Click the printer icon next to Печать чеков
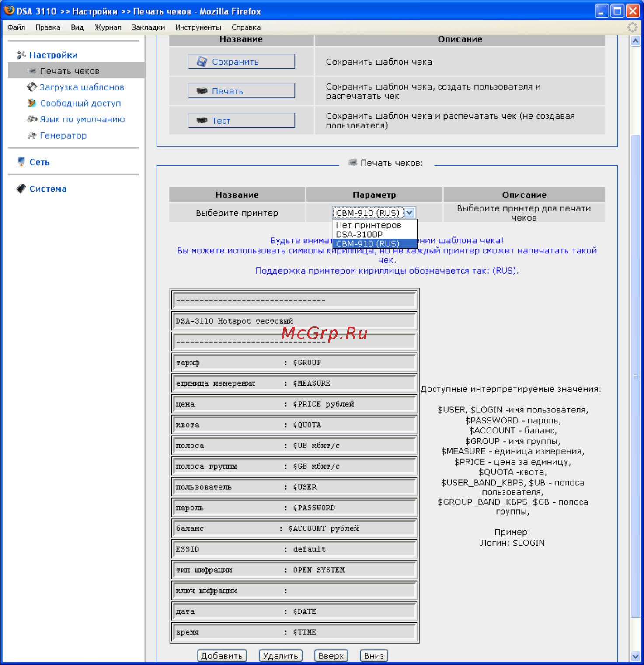The width and height of the screenshot is (644, 665). pyautogui.click(x=32, y=71)
